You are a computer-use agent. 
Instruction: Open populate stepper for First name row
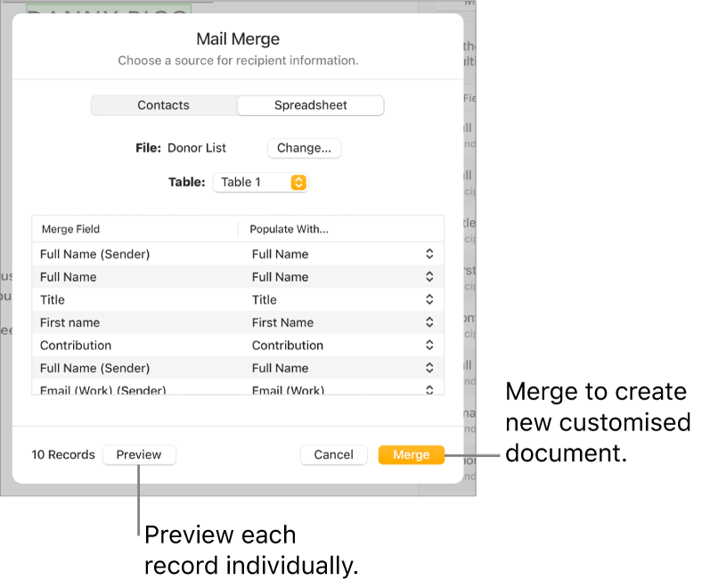point(429,323)
